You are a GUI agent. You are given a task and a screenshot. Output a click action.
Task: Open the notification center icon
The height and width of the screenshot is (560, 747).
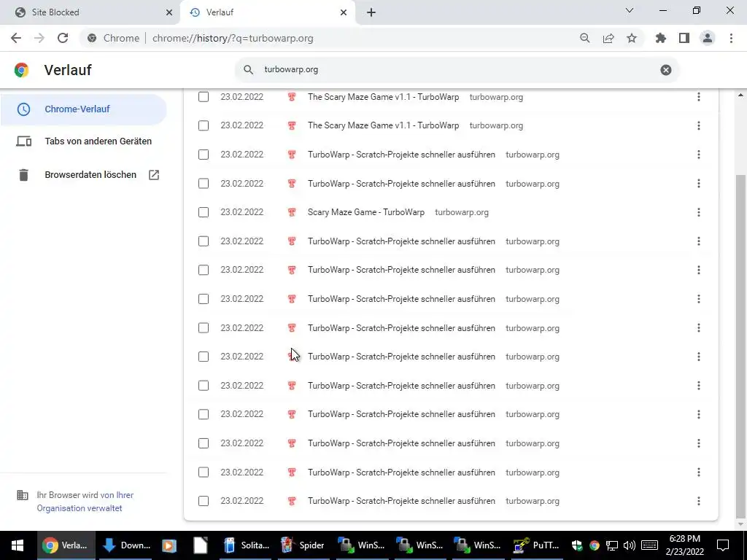tap(723, 545)
